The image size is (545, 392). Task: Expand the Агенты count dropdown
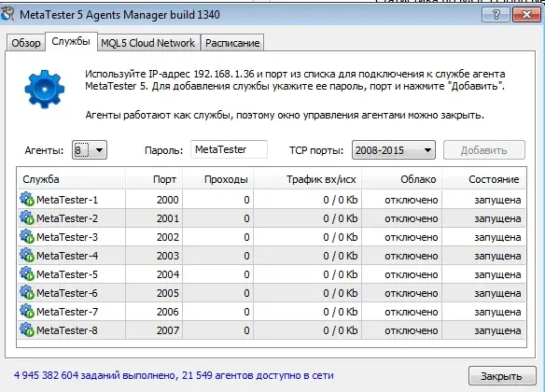click(90, 150)
